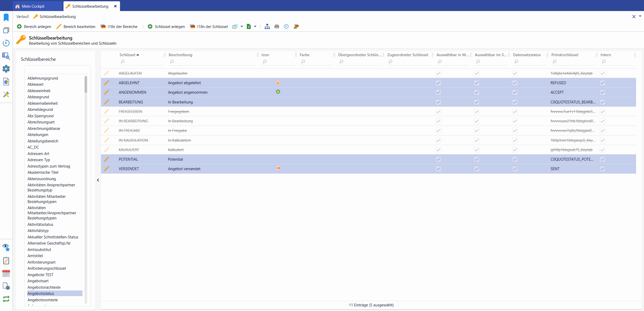This screenshot has height=311, width=644.
Task: Click the blue clock history icon
Action: click(x=286, y=26)
